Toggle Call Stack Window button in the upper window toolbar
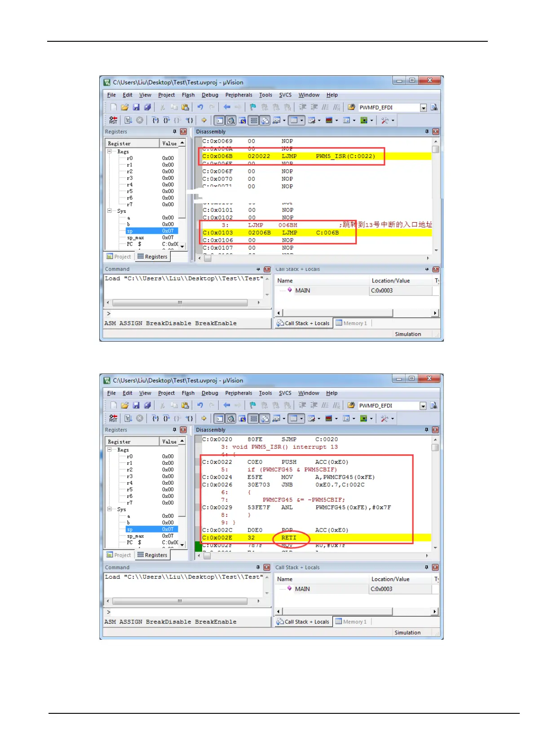Image resolution: width=535 pixels, height=756 pixels. pyautogui.click(x=265, y=120)
